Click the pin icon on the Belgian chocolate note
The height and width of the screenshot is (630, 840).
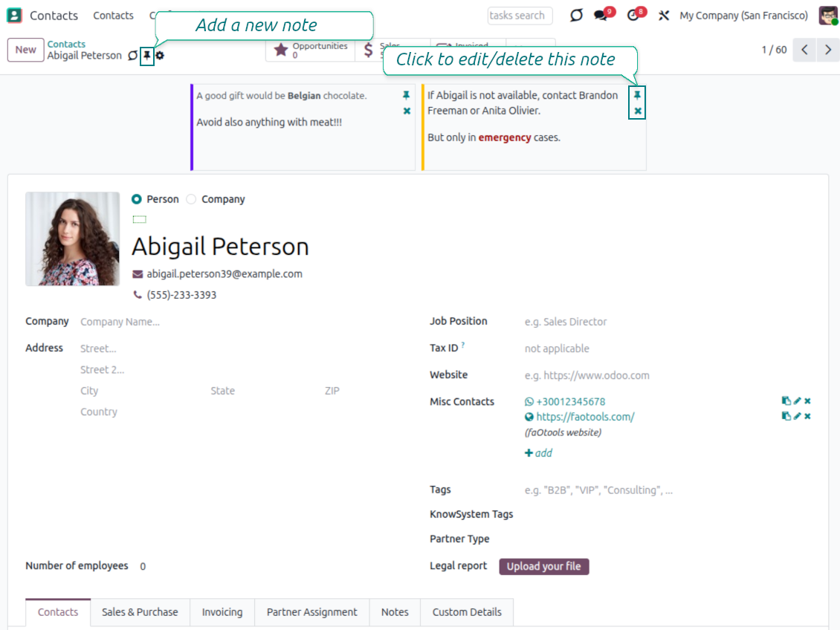point(406,96)
